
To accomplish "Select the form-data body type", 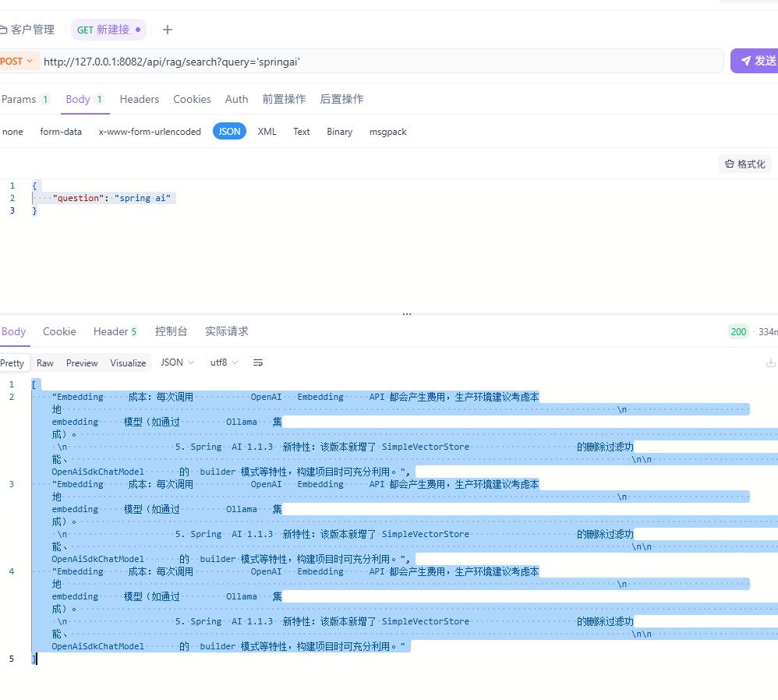I will (x=61, y=132).
